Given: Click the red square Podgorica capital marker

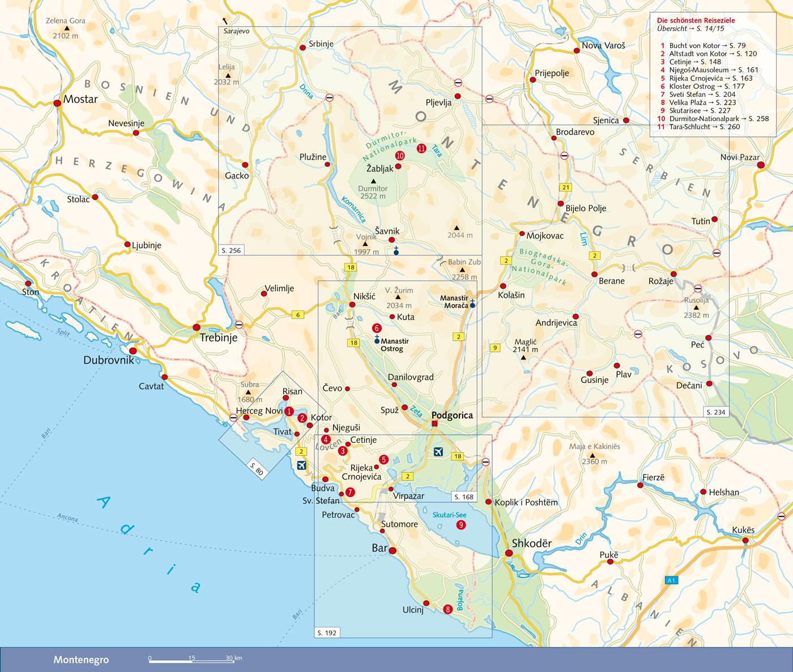Looking at the screenshot, I should pos(434,424).
